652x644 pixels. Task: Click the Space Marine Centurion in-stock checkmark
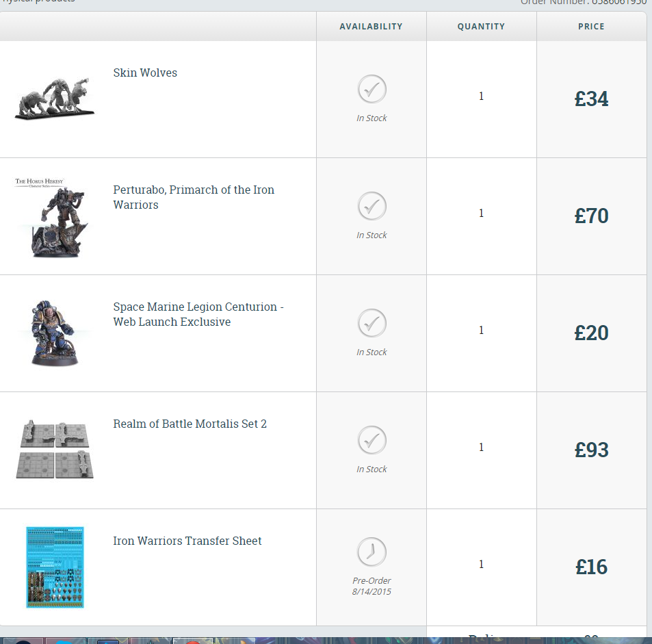coord(371,323)
